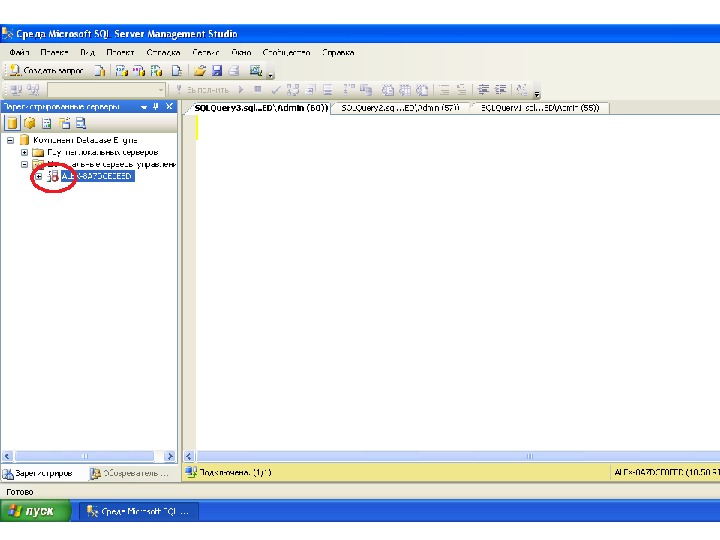Toggle auto-hide pin on Registered Servers panel
The image size is (720, 540).
[x=156, y=107]
